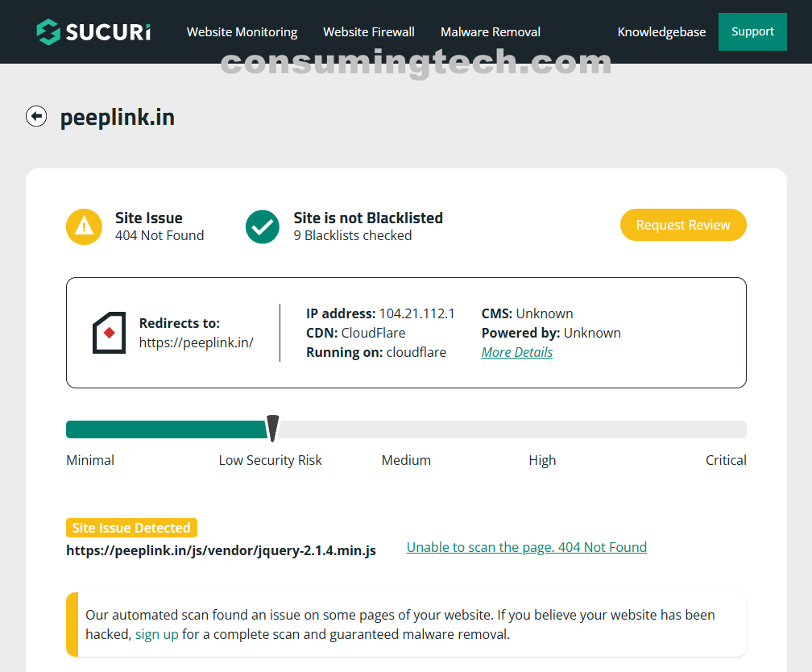Screen dimensions: 812x672
Task: Click the Sucuri logo in header
Action: click(93, 32)
